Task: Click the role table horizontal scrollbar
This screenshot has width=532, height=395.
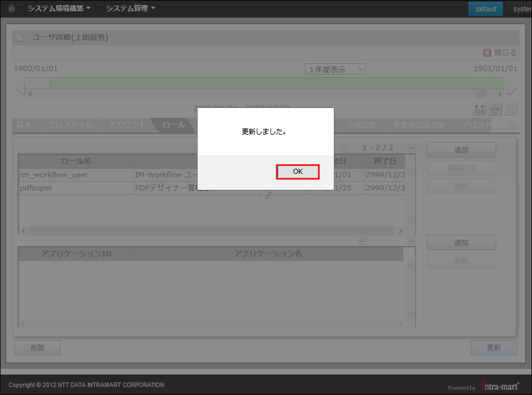Action: (211, 231)
